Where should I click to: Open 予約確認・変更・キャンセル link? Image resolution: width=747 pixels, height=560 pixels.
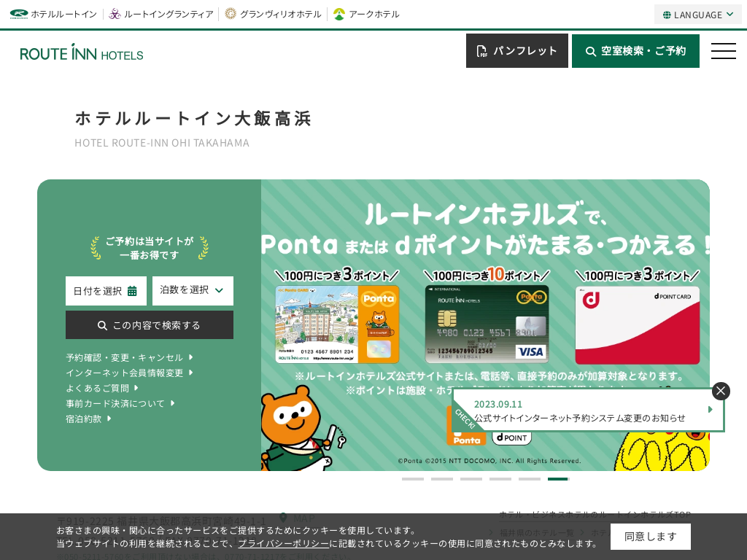[x=129, y=357]
